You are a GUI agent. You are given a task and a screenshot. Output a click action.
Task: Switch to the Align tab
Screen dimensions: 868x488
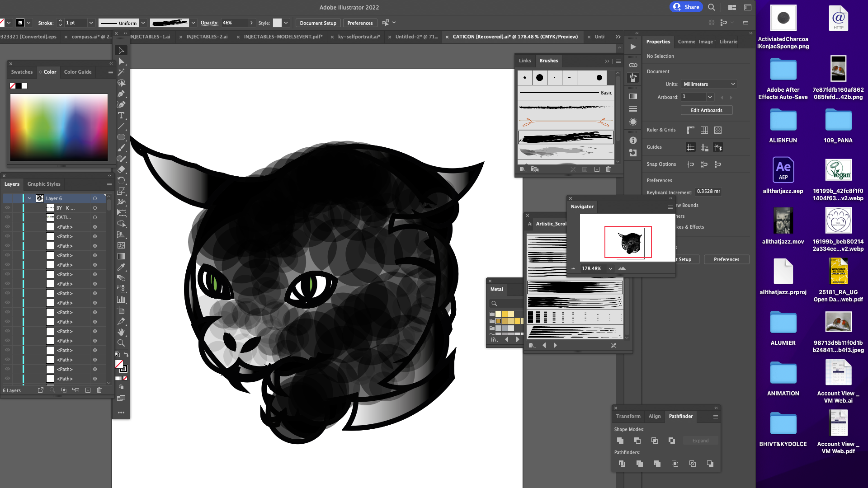click(655, 416)
